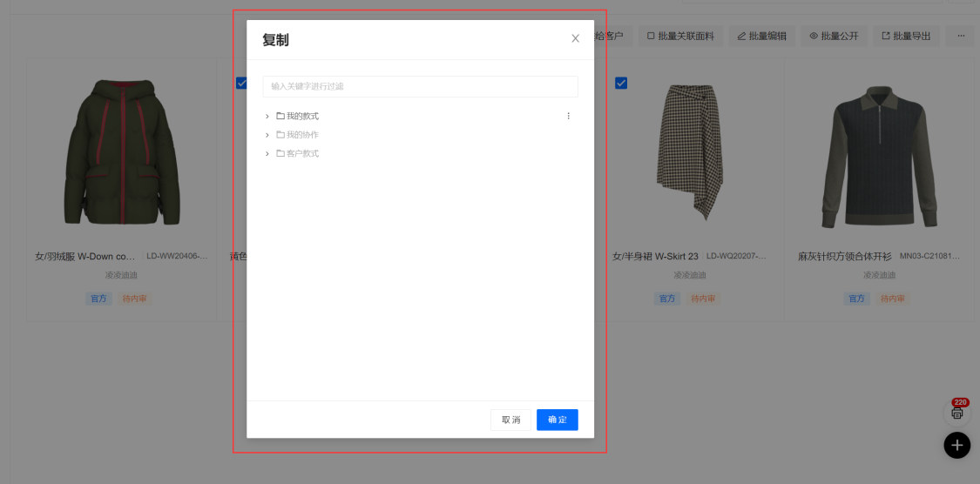Click the 批量编辑 pencil button

tap(761, 37)
